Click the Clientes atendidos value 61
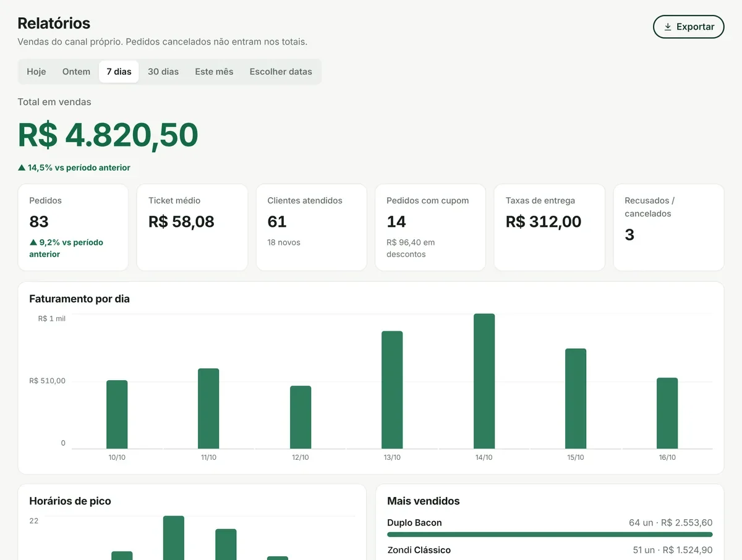 point(277,221)
